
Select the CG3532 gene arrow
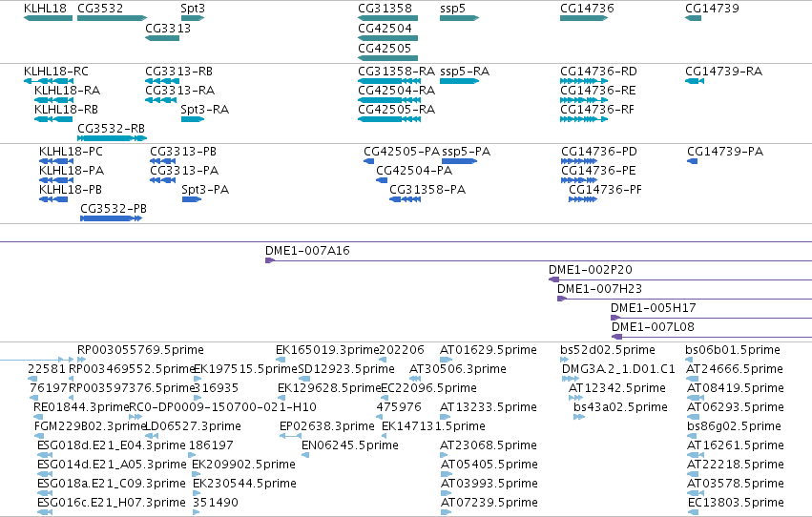click(112, 18)
